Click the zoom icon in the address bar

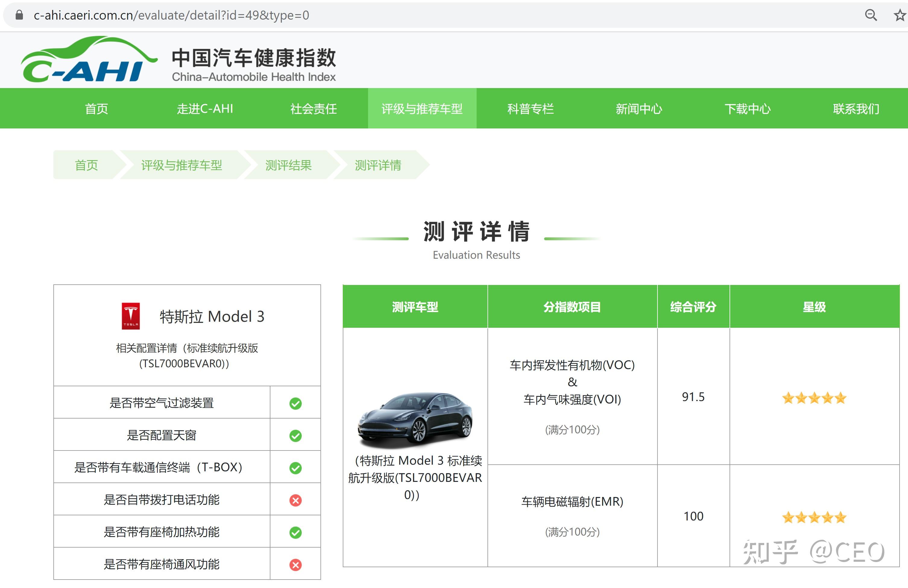(871, 15)
